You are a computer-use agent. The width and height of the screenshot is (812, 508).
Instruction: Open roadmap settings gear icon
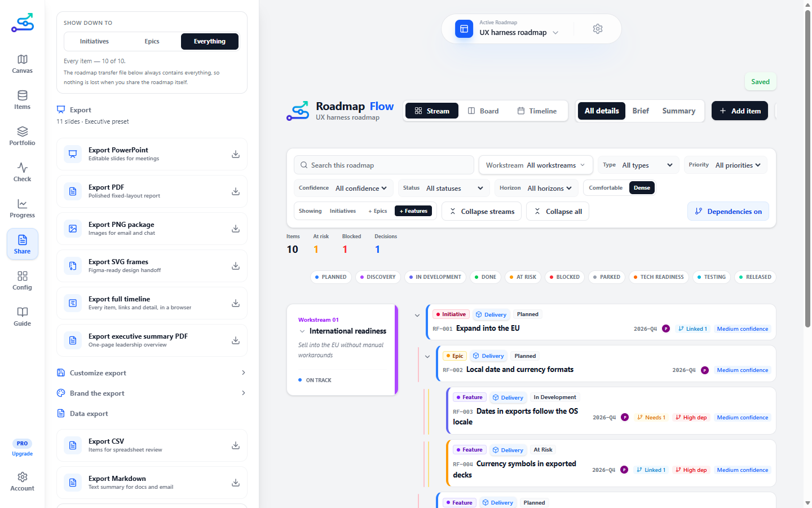pos(598,29)
